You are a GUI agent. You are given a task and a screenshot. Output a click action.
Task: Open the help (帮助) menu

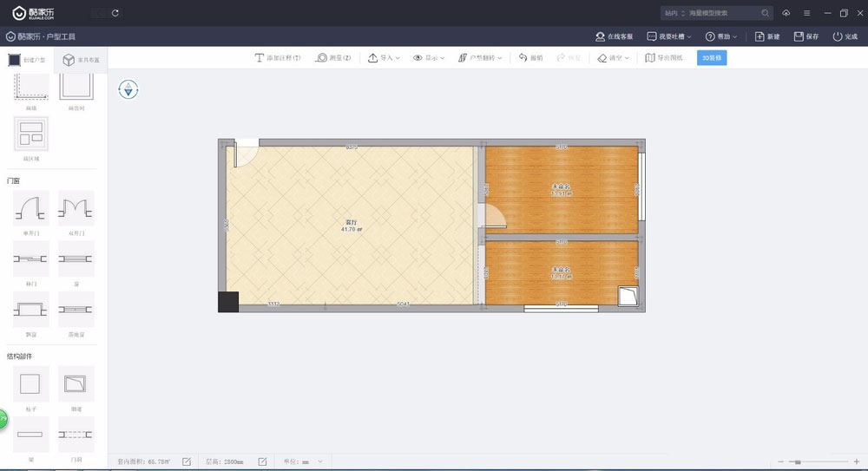tap(722, 36)
